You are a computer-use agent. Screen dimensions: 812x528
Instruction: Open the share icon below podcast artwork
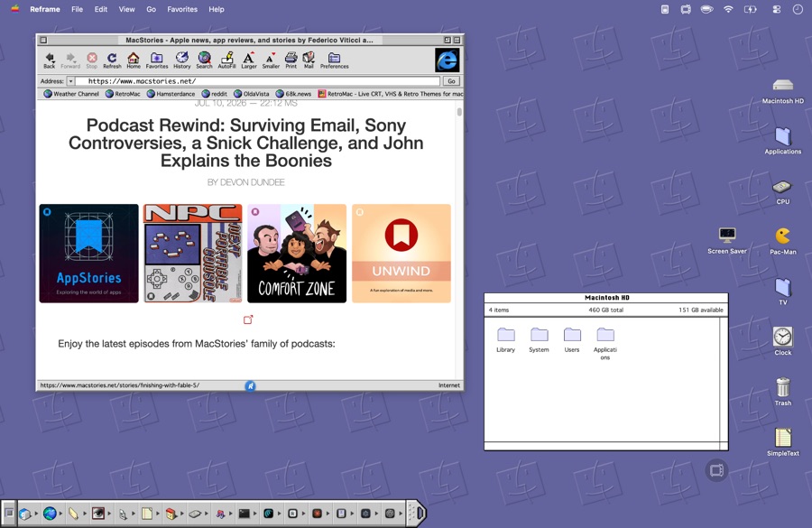tap(248, 320)
